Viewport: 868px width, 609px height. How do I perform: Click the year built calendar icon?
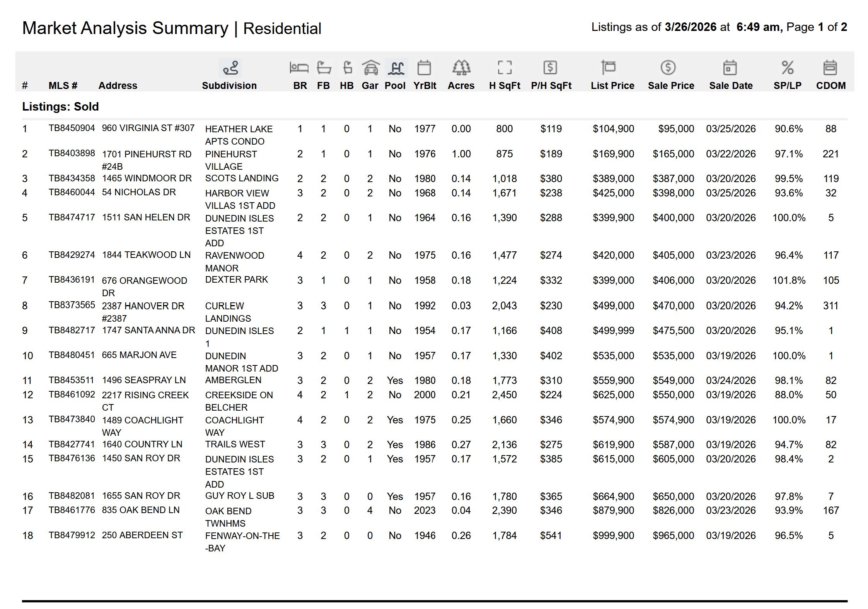tap(424, 68)
